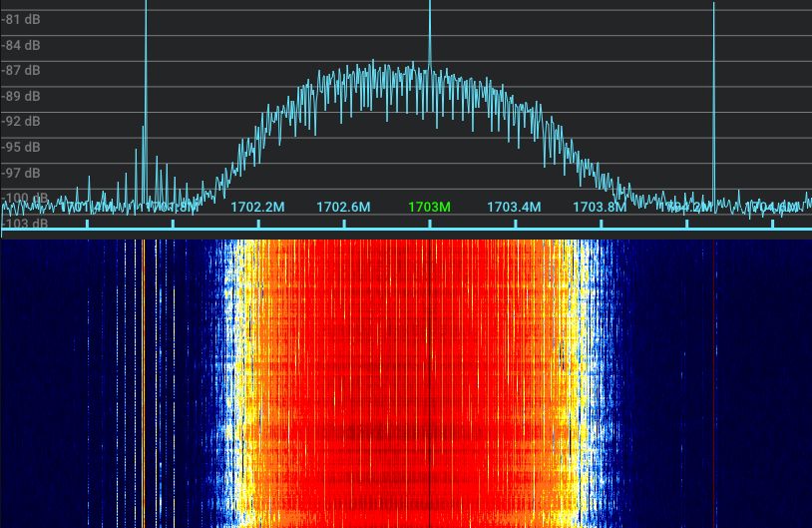Click the -95 dB level label
Screen dimensions: 812x528
click(x=21, y=148)
